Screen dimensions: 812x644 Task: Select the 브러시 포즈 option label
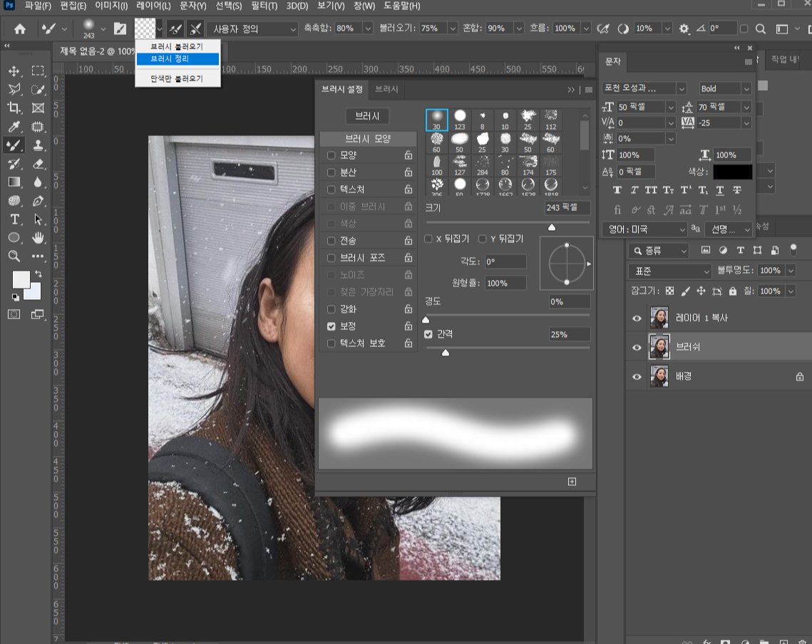[362, 258]
